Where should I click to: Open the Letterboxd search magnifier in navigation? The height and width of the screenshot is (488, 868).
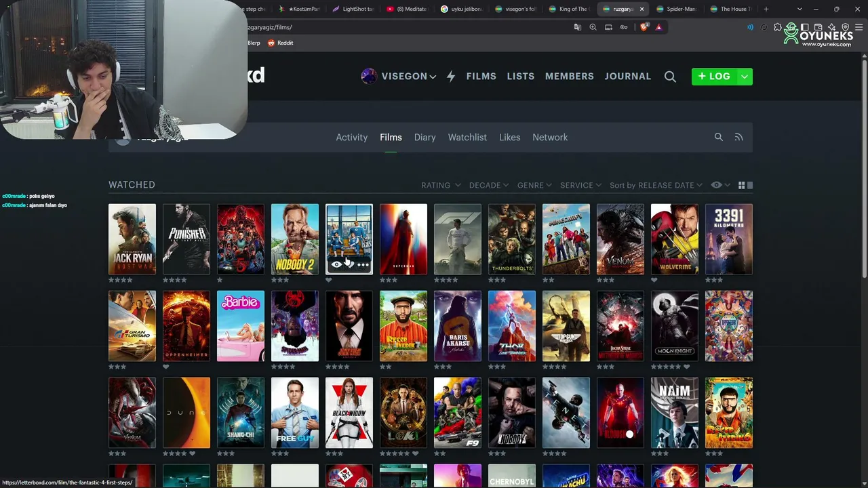pos(670,77)
